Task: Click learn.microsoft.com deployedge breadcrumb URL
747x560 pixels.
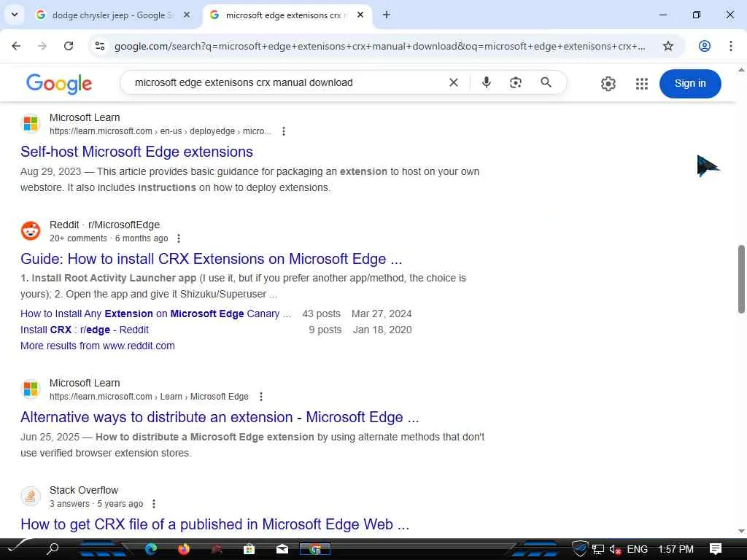Action: tap(160, 131)
